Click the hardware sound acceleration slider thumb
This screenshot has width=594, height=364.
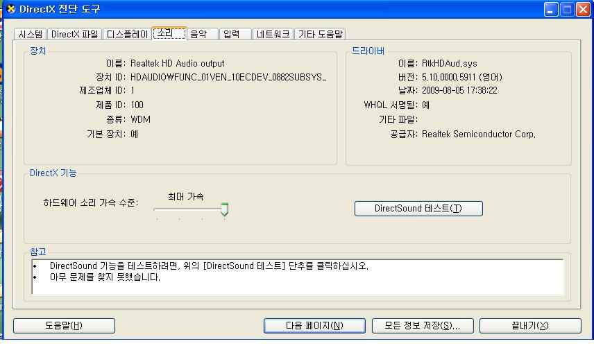coord(224,209)
